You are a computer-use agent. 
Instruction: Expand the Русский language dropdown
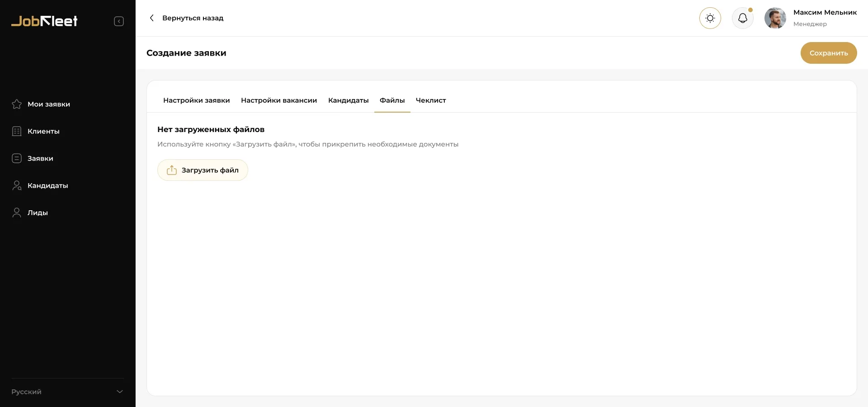(119, 392)
